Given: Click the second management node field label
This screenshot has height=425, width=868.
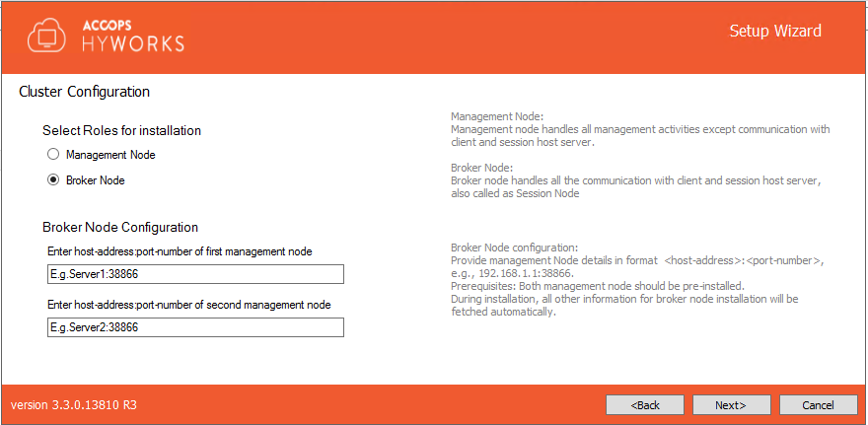Looking at the screenshot, I should coord(189,305).
